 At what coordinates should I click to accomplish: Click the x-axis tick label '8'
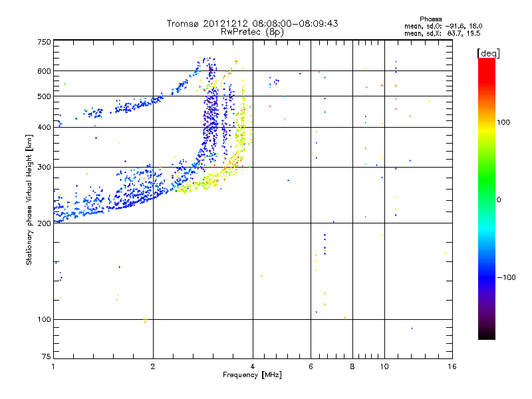[352, 366]
